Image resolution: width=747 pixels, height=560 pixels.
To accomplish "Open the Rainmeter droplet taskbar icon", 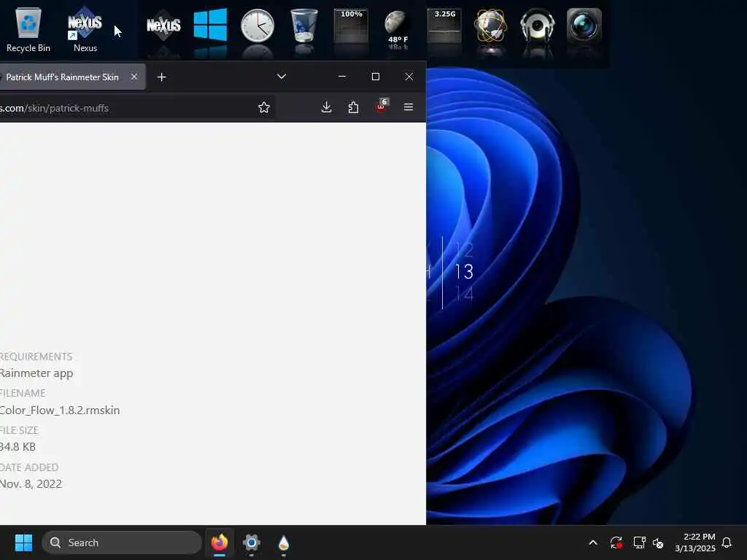I will pyautogui.click(x=284, y=542).
